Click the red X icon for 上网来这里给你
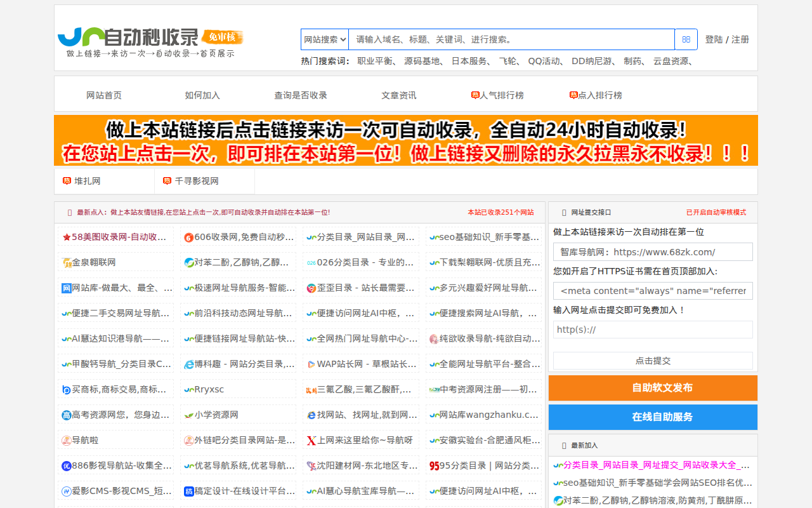The height and width of the screenshot is (508, 812). pyautogui.click(x=311, y=441)
